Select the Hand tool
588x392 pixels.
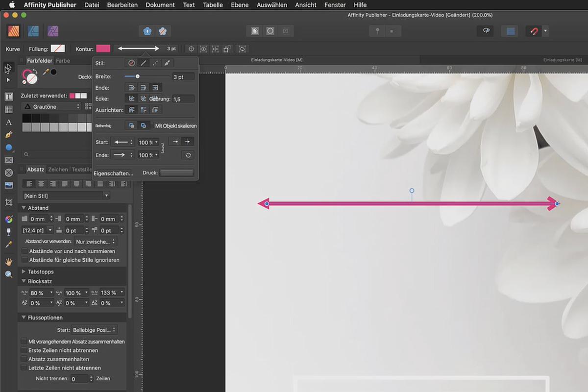8,261
